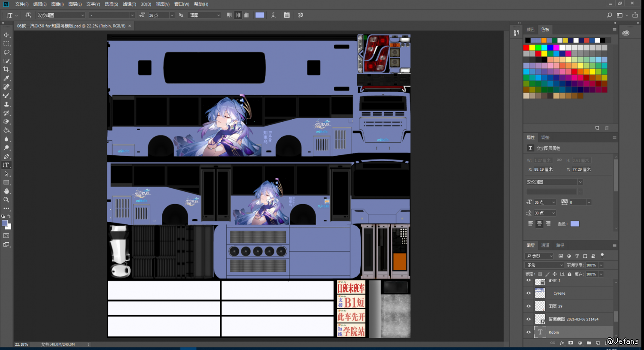This screenshot has width=644, height=350.
Task: Select the Zoom magnifier tool
Action: click(6, 200)
